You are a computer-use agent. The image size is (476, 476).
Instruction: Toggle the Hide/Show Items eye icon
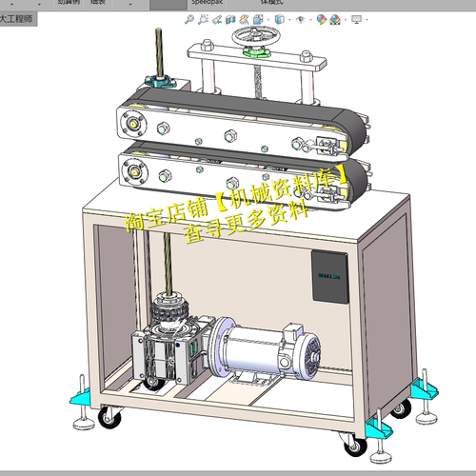[x=300, y=20]
